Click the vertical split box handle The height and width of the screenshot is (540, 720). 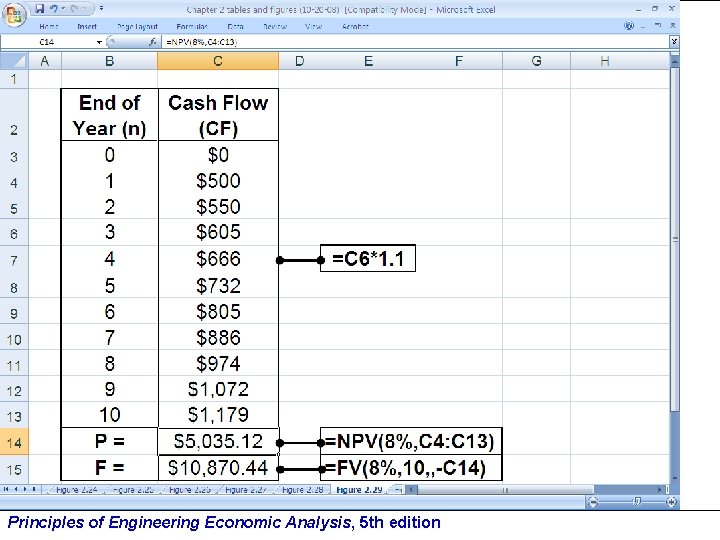(675, 55)
